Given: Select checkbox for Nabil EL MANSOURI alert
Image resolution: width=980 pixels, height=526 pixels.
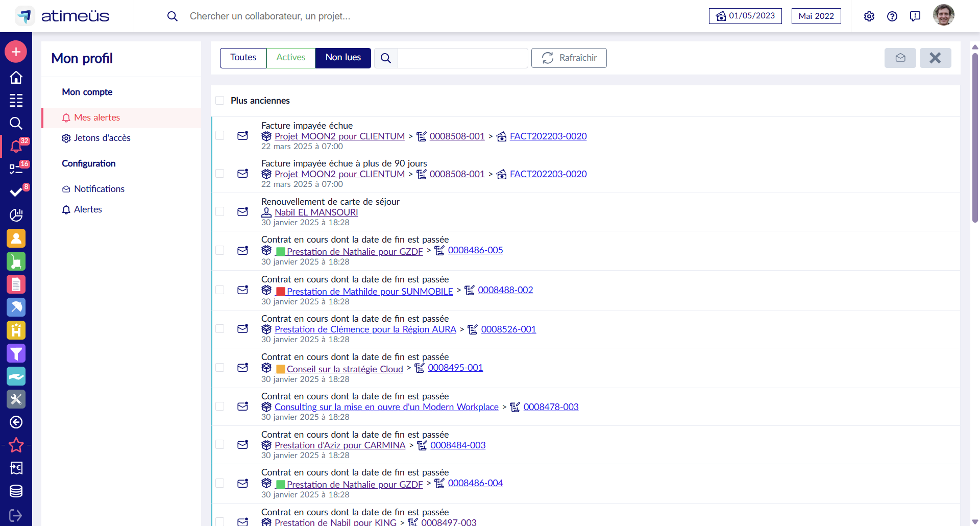Looking at the screenshot, I should 220,211.
